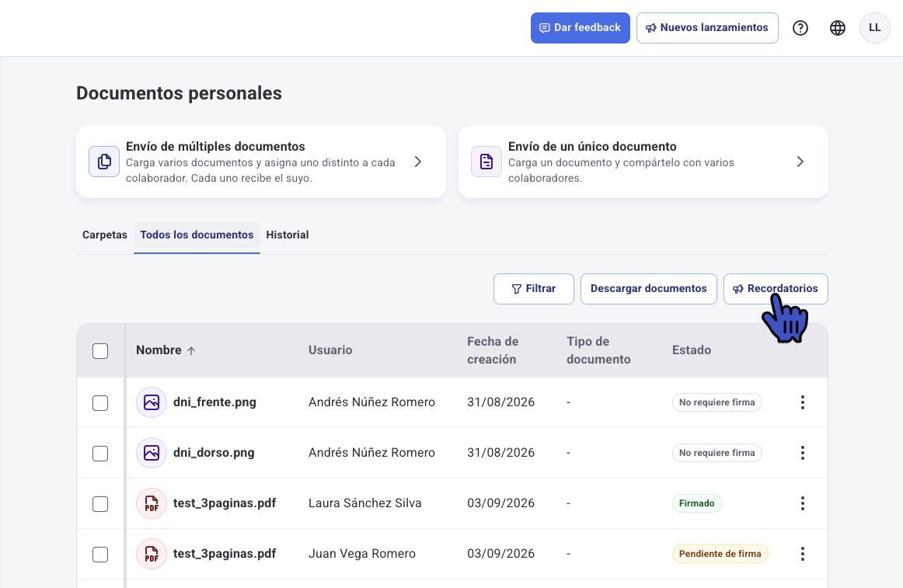
Task: Check the box for dni_dorso.png
Action: (100, 454)
